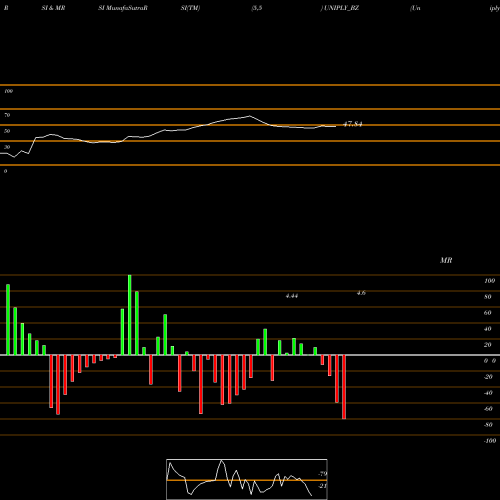Click the last red bar in MR histogram

[344, 387]
